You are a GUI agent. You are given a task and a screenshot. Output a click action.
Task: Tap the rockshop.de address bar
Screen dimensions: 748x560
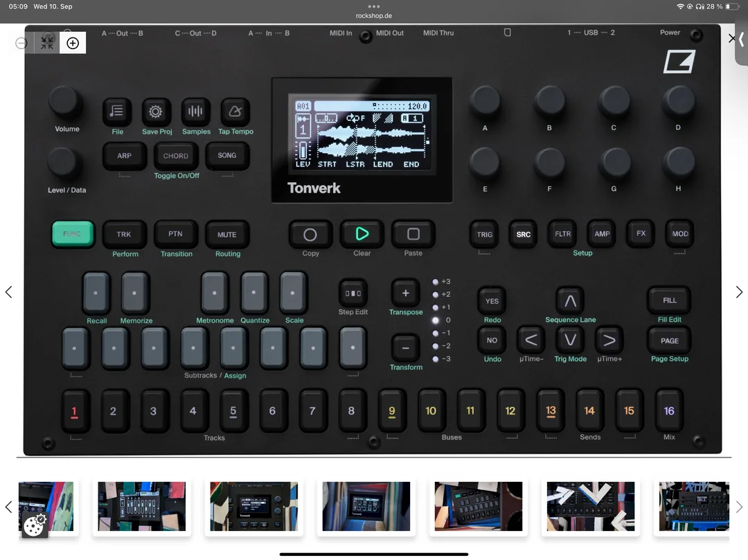(374, 16)
